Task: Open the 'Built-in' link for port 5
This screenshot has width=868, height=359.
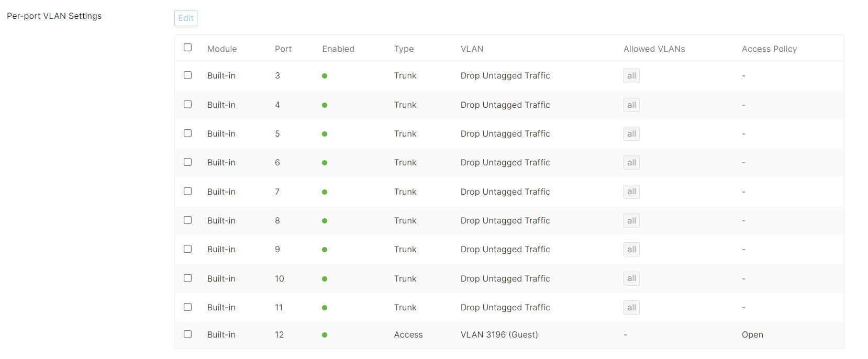Action: click(221, 133)
